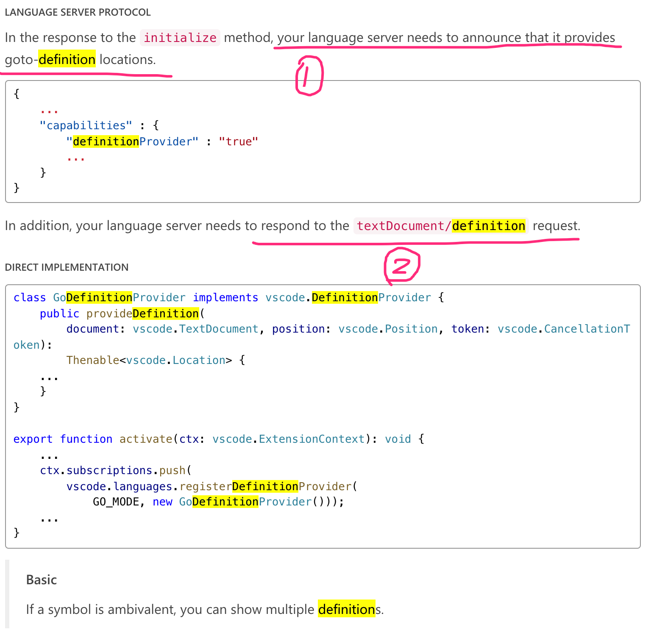Click the Thenable return type
The image size is (651, 644).
pyautogui.click(x=92, y=360)
